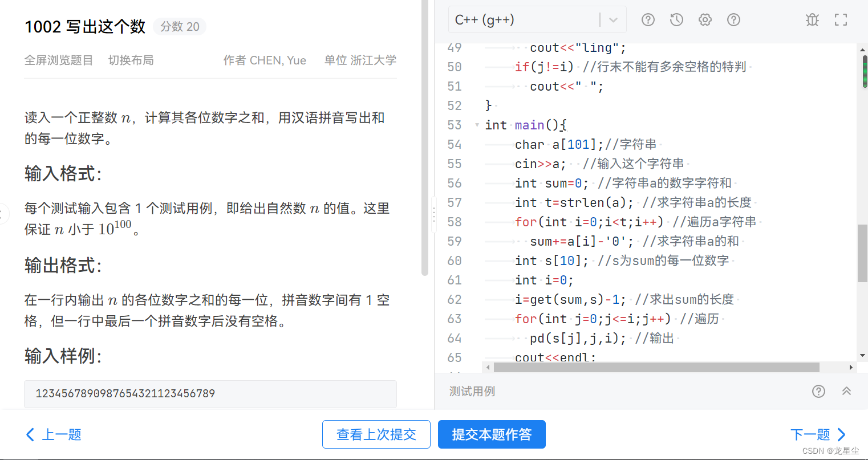Click the editor horizontal scrollbar thumb
This screenshot has width=868, height=460.
click(x=656, y=367)
